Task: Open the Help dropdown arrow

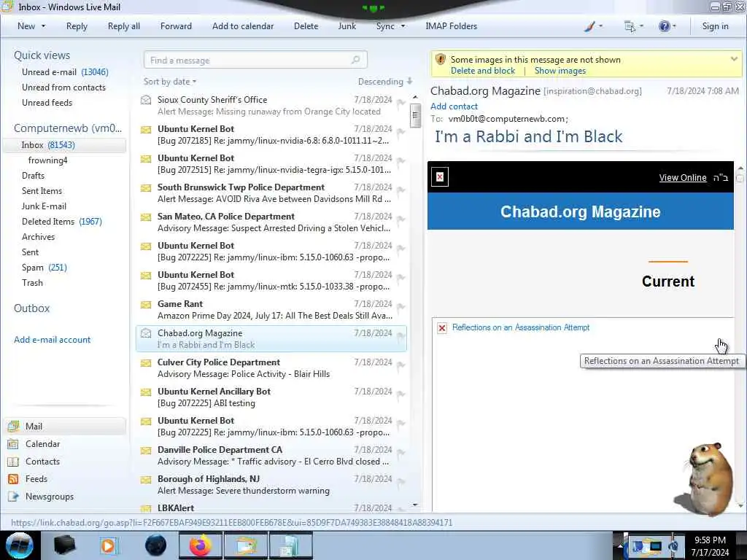Action: click(x=674, y=26)
